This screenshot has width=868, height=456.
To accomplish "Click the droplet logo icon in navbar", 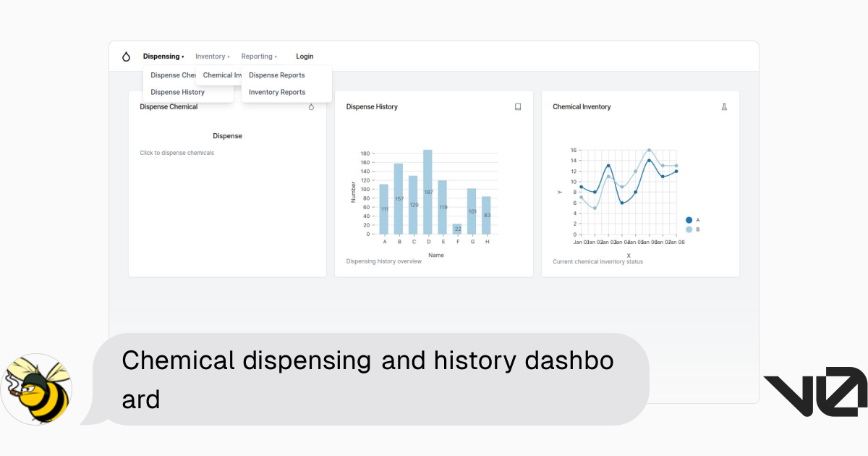I will click(x=126, y=56).
